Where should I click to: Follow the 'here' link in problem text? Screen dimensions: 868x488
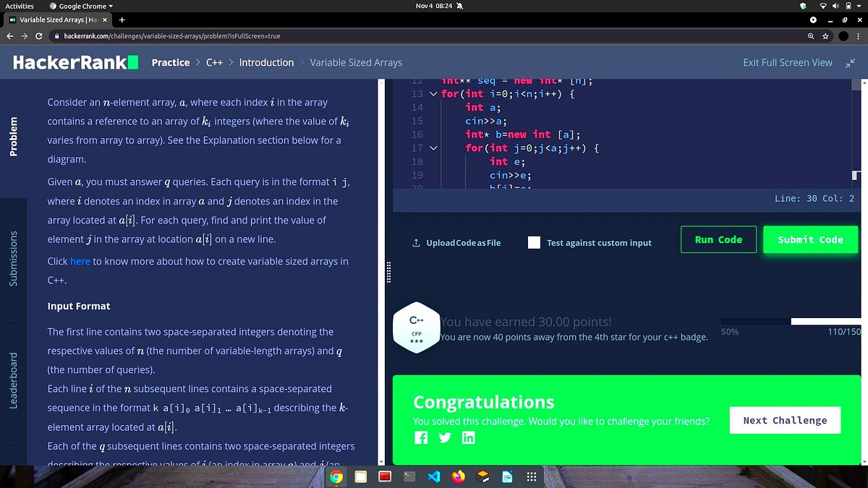tap(80, 261)
